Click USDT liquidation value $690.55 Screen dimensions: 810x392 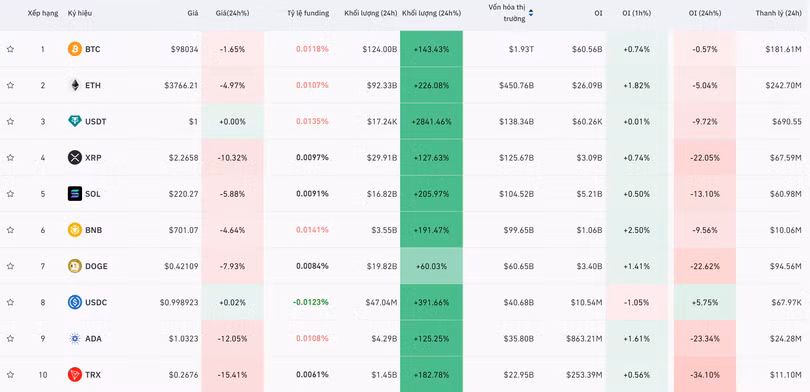pos(787,122)
